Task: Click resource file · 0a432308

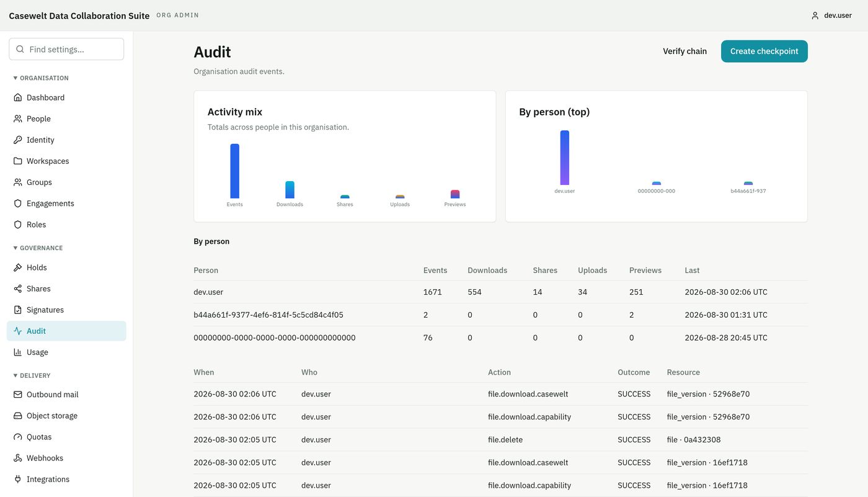Action: pyautogui.click(x=694, y=439)
